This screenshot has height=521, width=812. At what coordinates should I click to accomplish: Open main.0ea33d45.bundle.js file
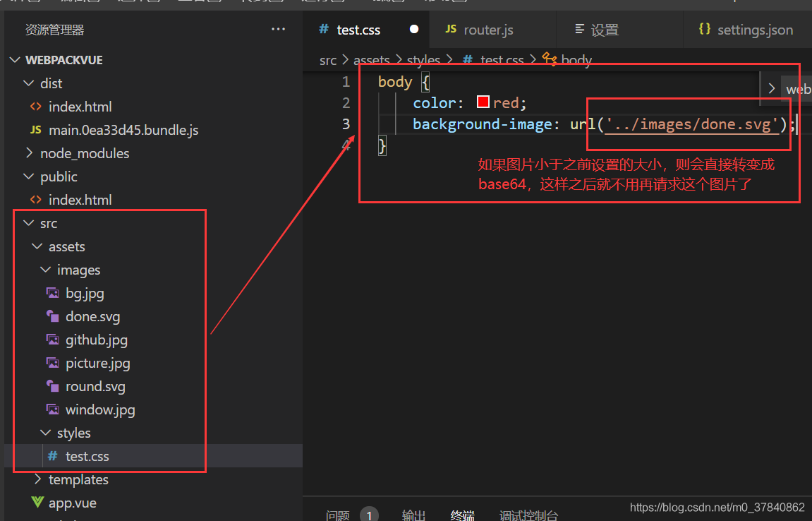pos(123,130)
